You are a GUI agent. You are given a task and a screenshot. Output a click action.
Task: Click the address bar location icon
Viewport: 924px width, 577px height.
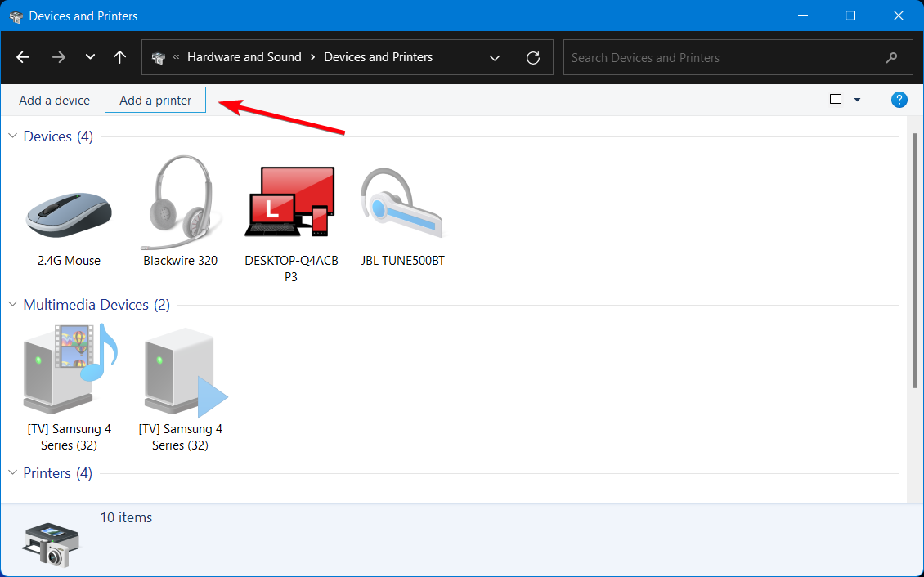point(159,58)
